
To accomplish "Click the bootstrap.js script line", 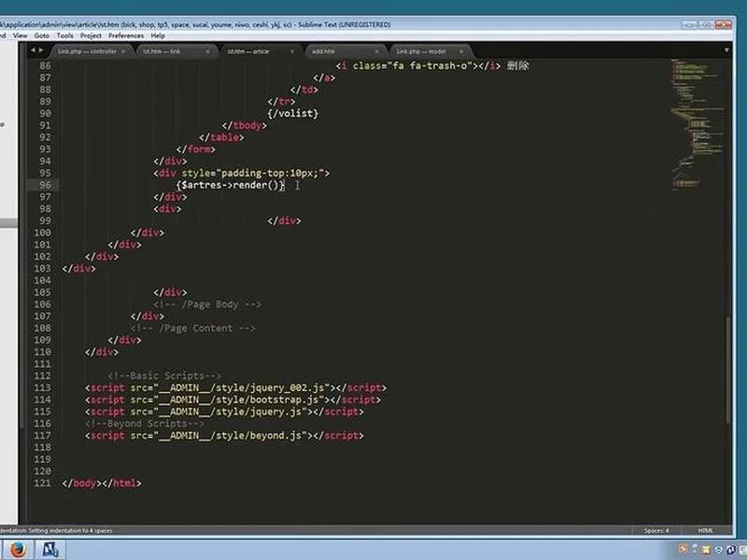I will [x=233, y=400].
